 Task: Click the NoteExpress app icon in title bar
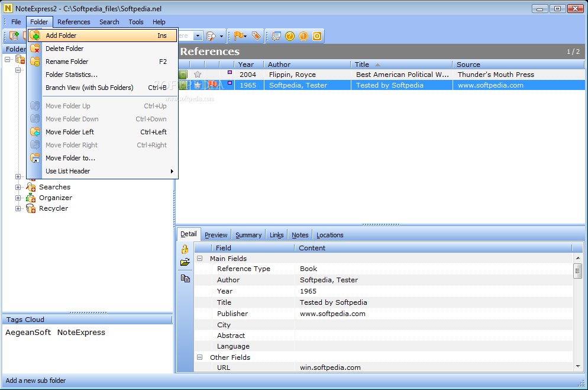tap(8, 8)
